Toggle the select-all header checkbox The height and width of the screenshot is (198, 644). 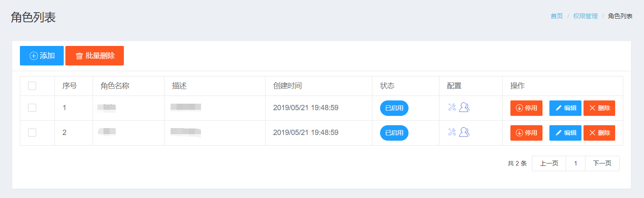pyautogui.click(x=32, y=86)
